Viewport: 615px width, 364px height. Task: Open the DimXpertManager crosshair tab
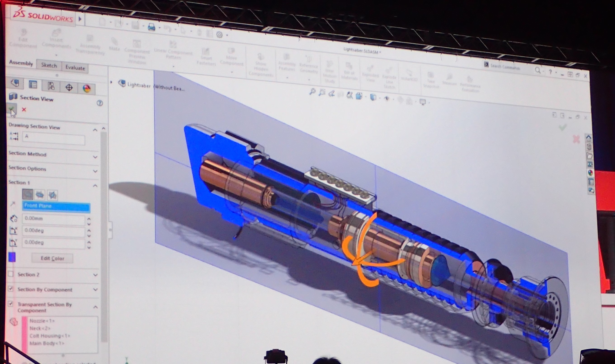click(69, 88)
